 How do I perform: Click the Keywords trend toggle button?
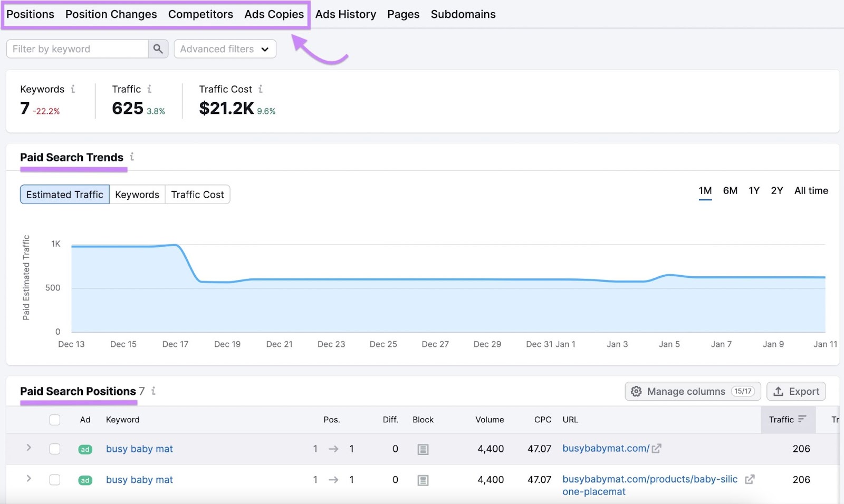(x=137, y=194)
